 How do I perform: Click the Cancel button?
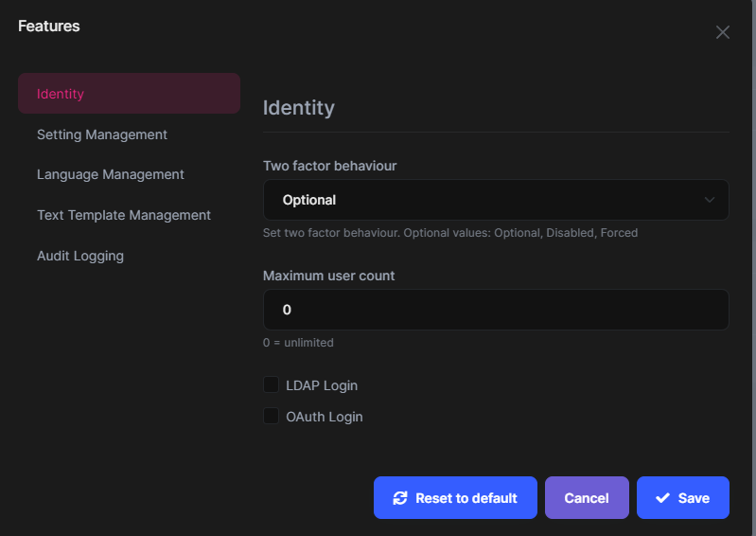point(587,498)
